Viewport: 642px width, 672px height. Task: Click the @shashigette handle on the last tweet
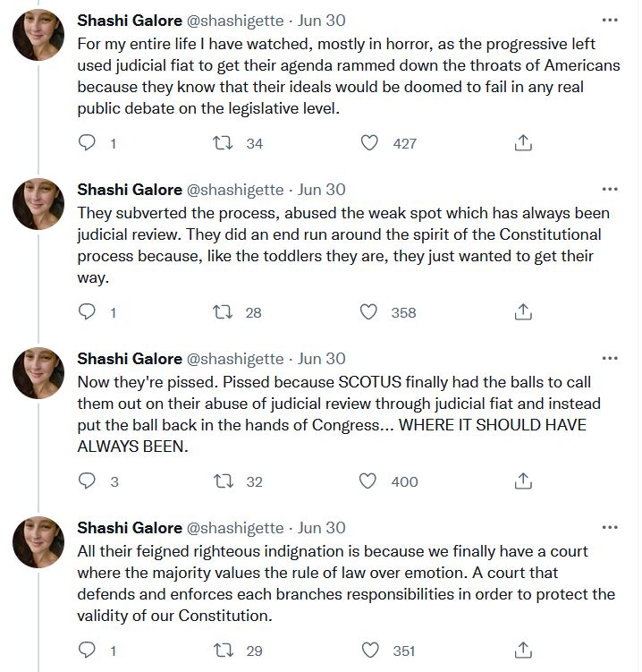pyautogui.click(x=234, y=528)
